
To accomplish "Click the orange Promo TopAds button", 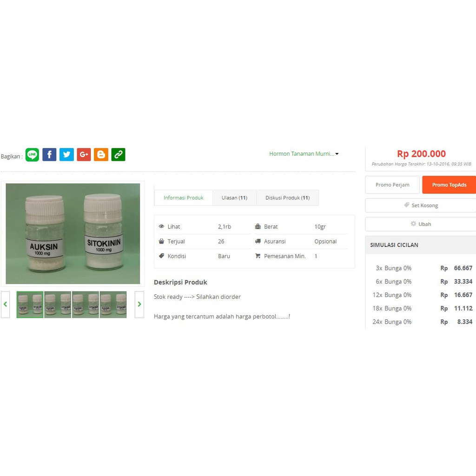I will pyautogui.click(x=449, y=185).
